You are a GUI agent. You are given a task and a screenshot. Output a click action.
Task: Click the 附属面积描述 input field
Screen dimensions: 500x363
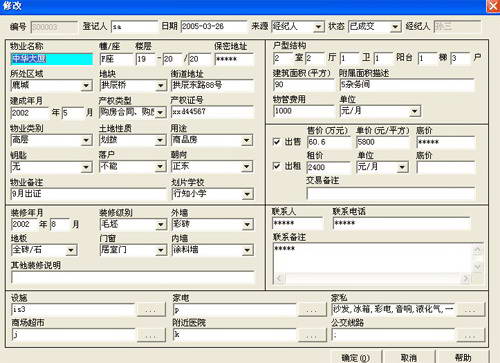(x=407, y=85)
